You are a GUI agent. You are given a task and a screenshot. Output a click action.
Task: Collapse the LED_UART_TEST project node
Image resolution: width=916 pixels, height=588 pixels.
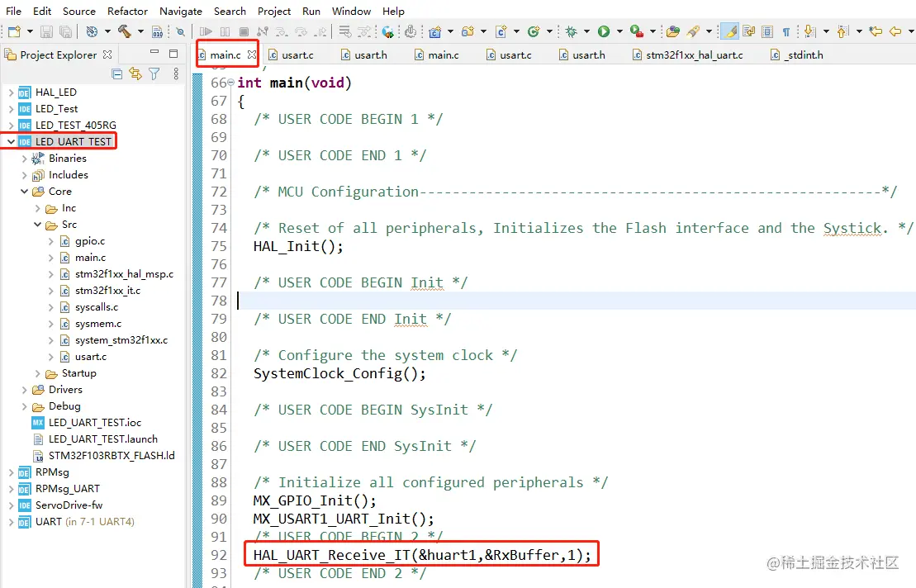[11, 141]
